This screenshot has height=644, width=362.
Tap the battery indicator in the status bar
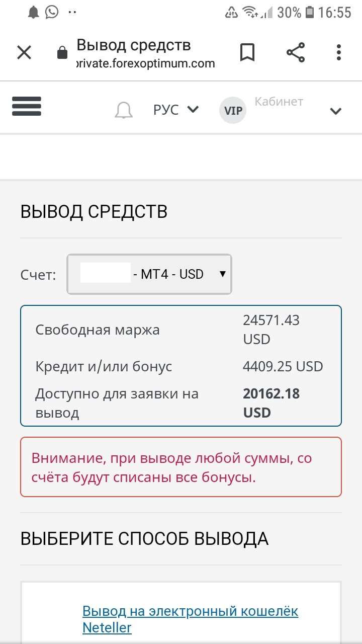[x=310, y=12]
